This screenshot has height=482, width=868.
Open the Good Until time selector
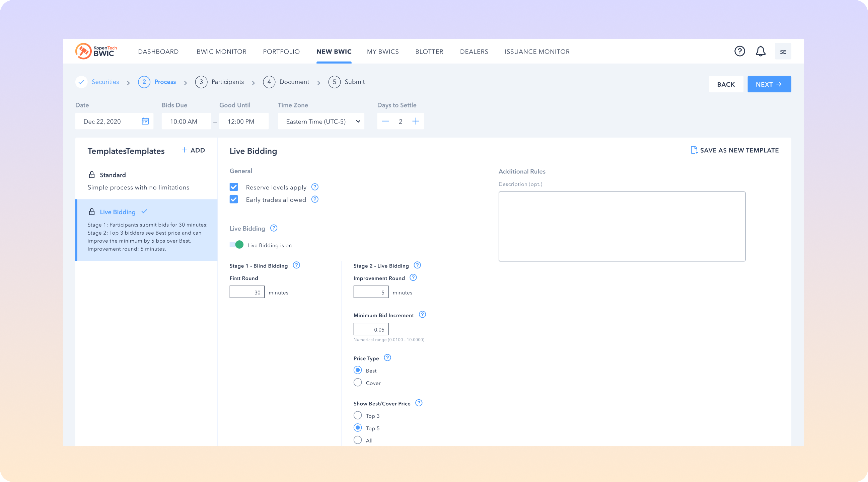(x=243, y=121)
